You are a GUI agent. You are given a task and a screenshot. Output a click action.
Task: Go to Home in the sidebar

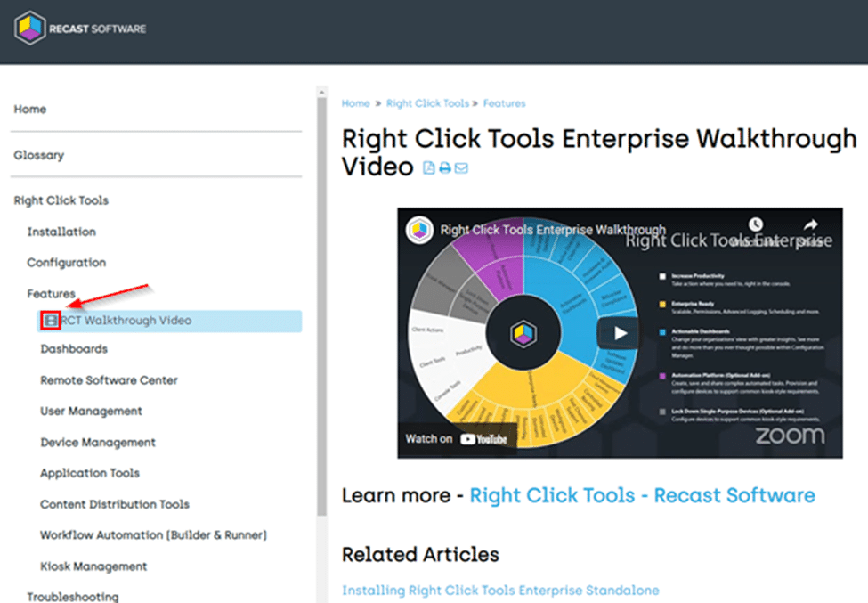30,109
